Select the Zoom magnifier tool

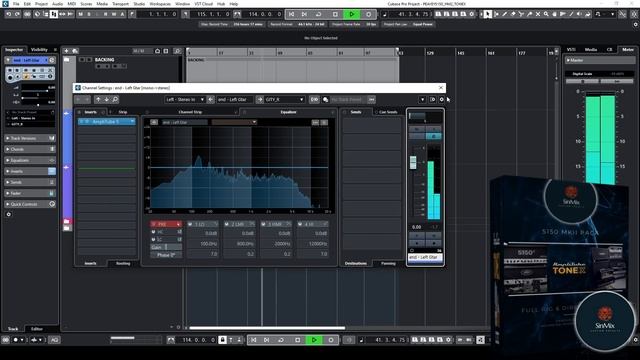click(546, 14)
